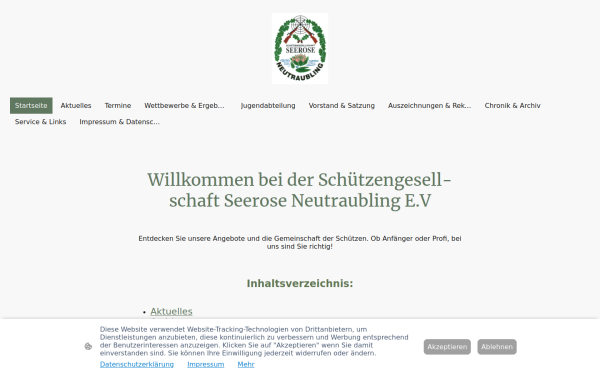Go to the Startseite menu item
The width and height of the screenshot is (600, 375).
pyautogui.click(x=31, y=106)
